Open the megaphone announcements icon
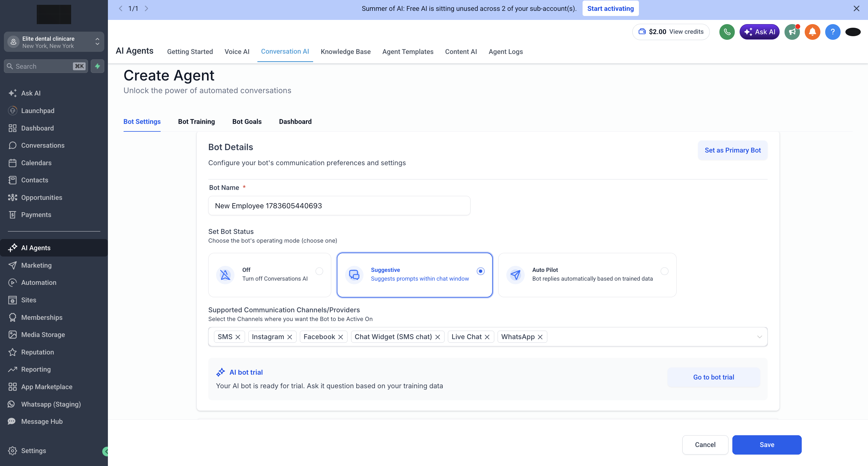Screen dimensions: 868x466 [x=792, y=32]
